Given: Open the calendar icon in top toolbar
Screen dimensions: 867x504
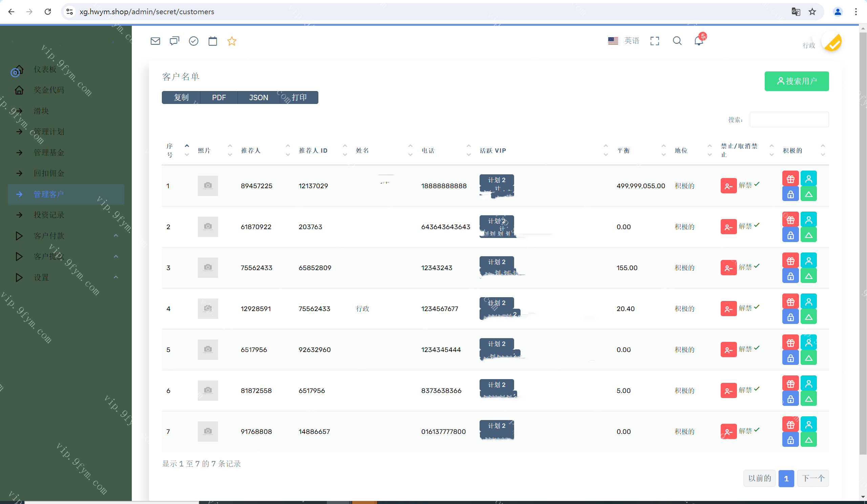Looking at the screenshot, I should click(213, 41).
